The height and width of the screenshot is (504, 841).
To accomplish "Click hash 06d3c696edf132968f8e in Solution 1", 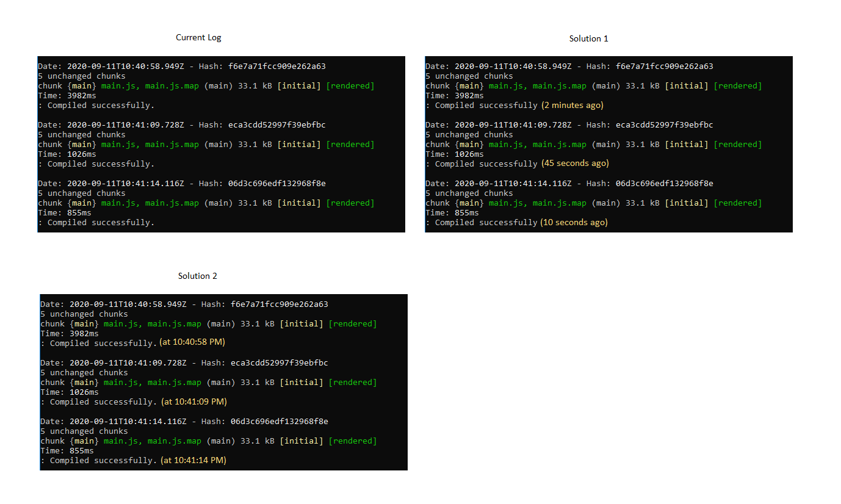I will 664,183.
